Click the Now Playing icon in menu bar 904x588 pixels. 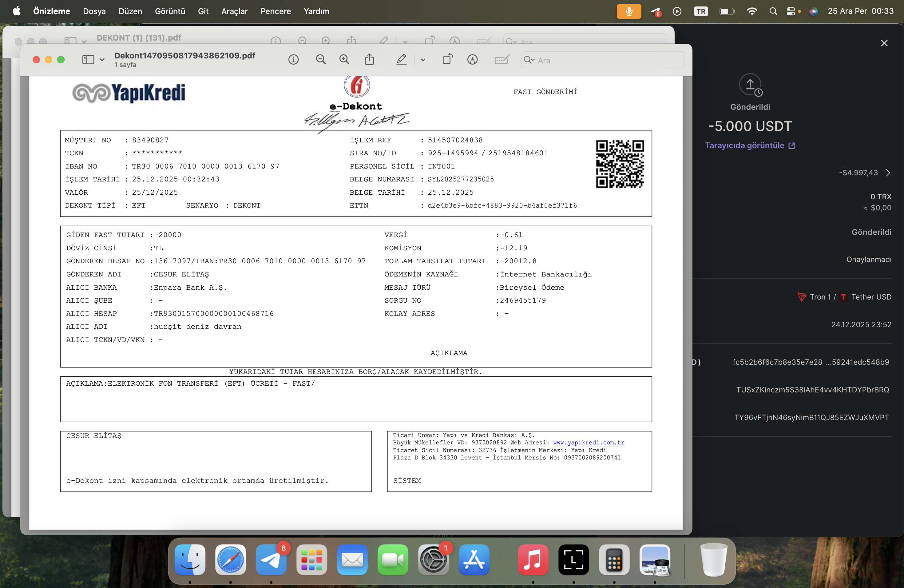click(677, 11)
